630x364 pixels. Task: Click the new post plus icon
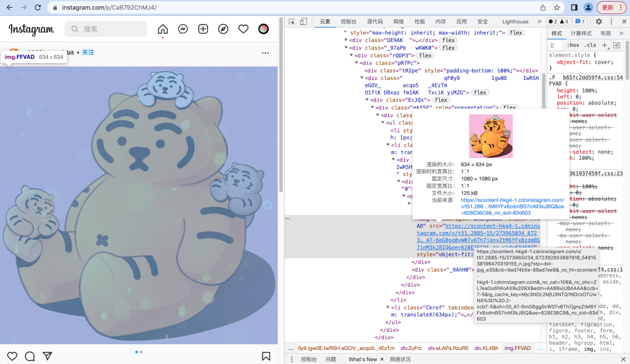point(203,29)
